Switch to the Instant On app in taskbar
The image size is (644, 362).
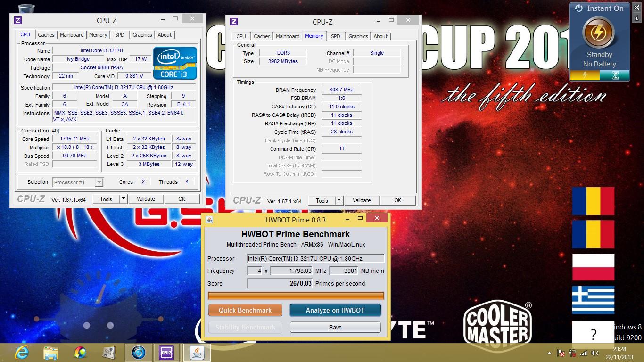(x=139, y=352)
